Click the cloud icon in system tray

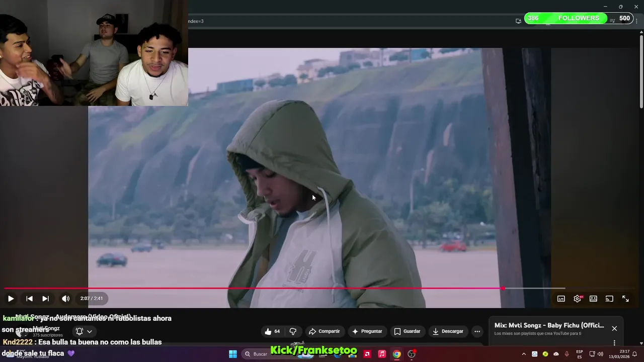tap(556, 354)
